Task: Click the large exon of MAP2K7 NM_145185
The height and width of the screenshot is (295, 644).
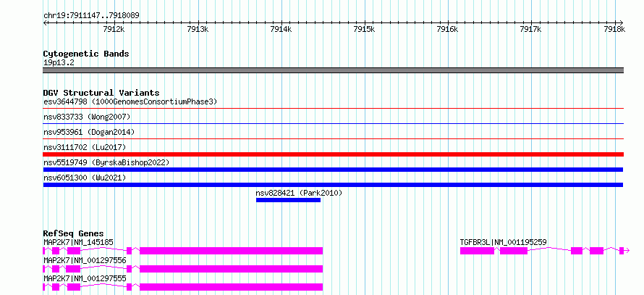Action: pyautogui.click(x=232, y=251)
